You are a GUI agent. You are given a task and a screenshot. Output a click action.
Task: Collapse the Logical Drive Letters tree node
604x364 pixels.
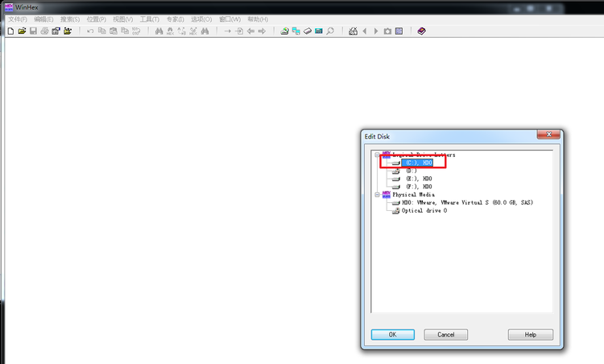pyautogui.click(x=377, y=155)
